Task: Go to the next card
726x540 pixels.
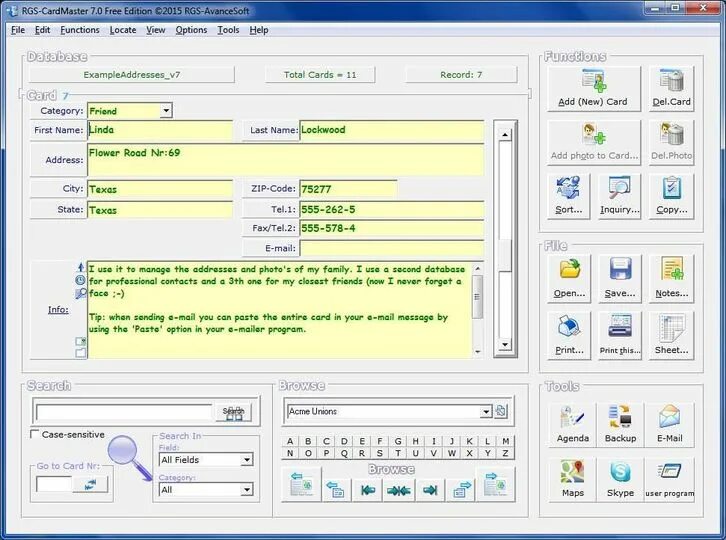Action: click(x=461, y=490)
